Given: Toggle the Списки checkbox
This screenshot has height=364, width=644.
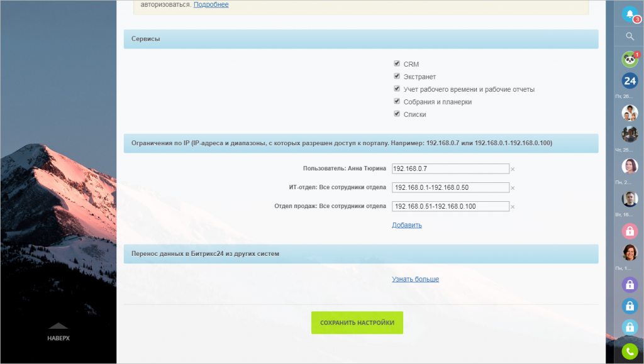Looking at the screenshot, I should click(x=397, y=114).
